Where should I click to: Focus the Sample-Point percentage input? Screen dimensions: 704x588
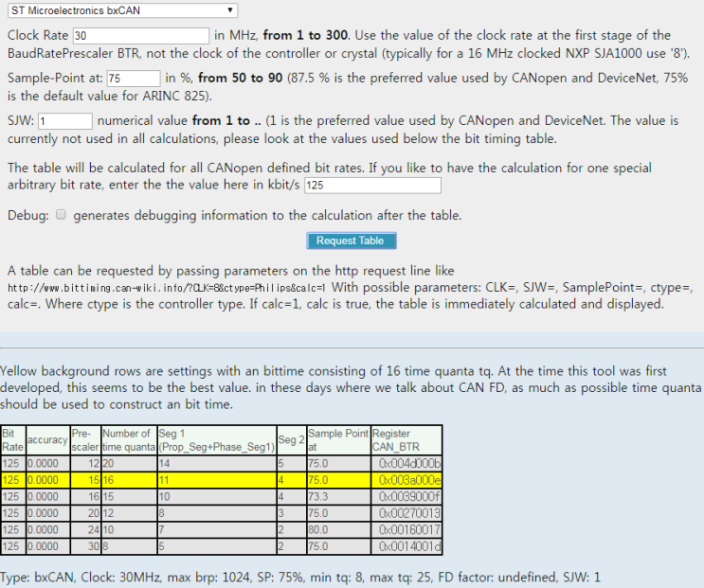(x=133, y=78)
